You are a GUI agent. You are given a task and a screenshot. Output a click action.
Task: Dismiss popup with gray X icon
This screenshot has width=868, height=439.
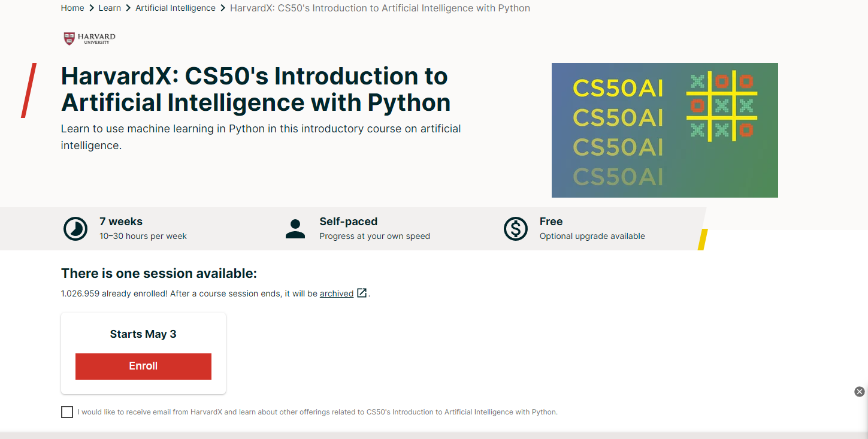(860, 392)
